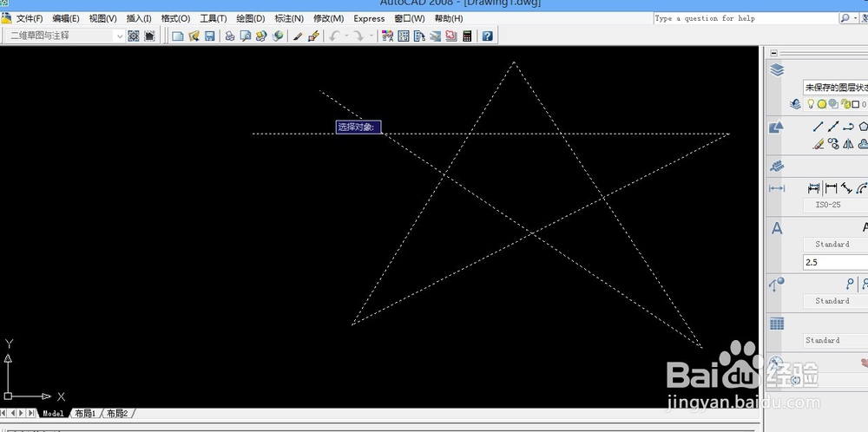Expand the 2D Draw control panel icon
The image size is (868, 432).
(x=777, y=128)
